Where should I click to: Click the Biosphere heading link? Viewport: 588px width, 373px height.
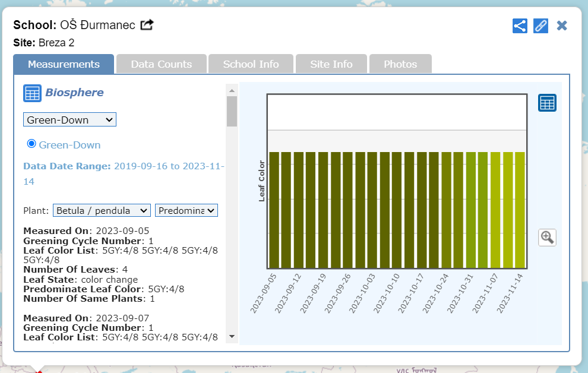tap(74, 93)
